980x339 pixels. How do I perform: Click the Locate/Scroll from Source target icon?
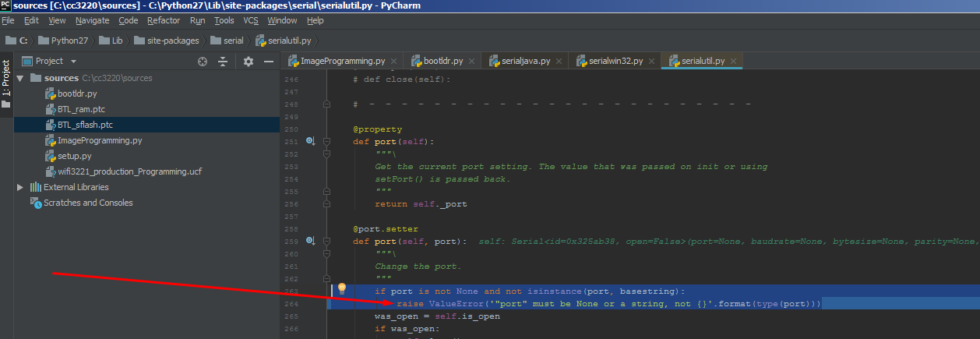point(203,61)
